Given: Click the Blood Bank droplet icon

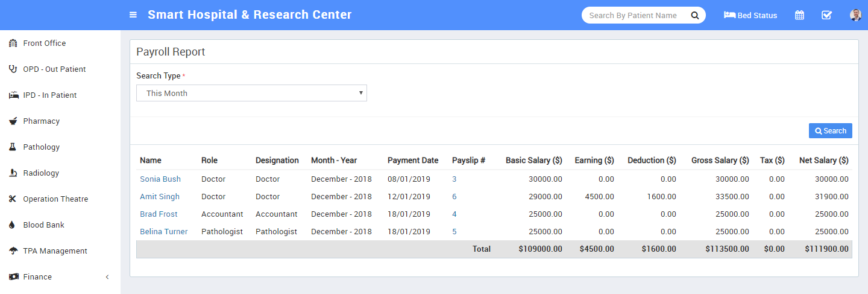Looking at the screenshot, I should tap(13, 225).
